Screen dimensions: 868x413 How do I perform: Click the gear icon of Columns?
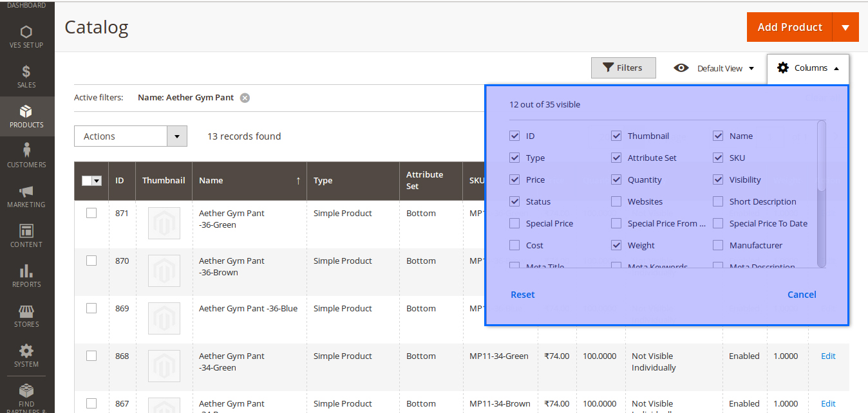click(x=783, y=68)
